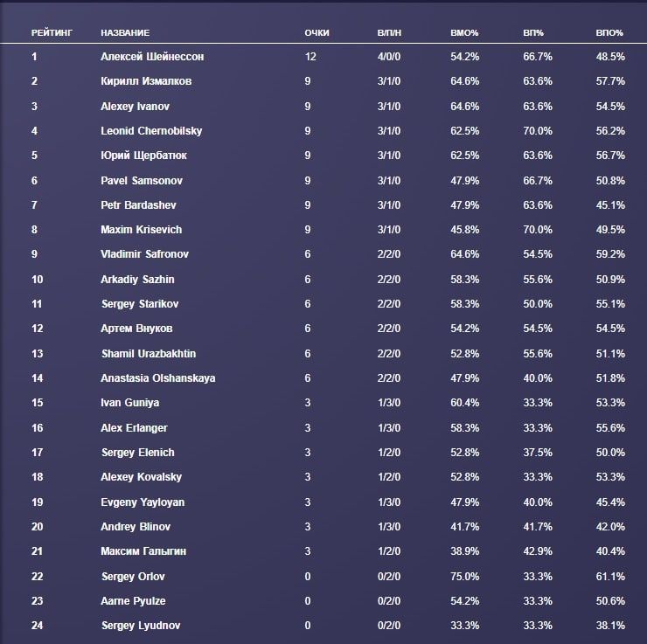Open Vladimir Safronov's entry
Viewport: 647px width, 644px height.
[144, 254]
